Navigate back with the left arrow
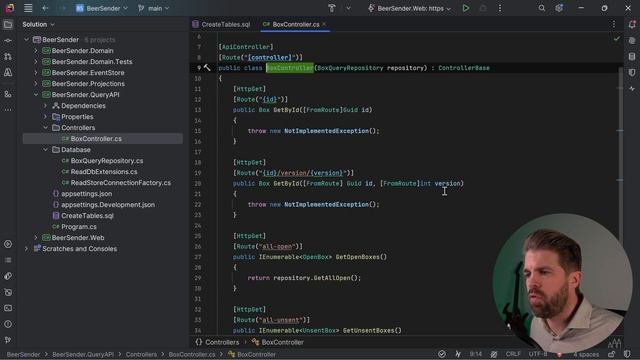 (x=45, y=8)
